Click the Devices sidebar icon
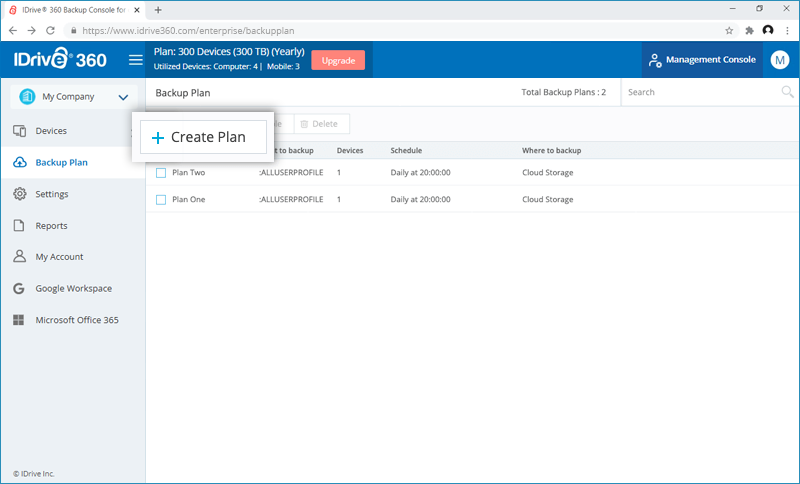800x484 pixels. (19, 131)
